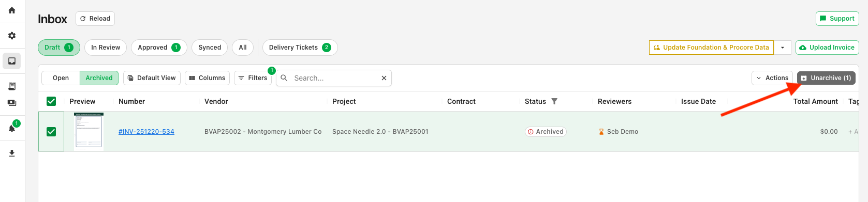Sort by the Issue Date column header

click(698, 101)
